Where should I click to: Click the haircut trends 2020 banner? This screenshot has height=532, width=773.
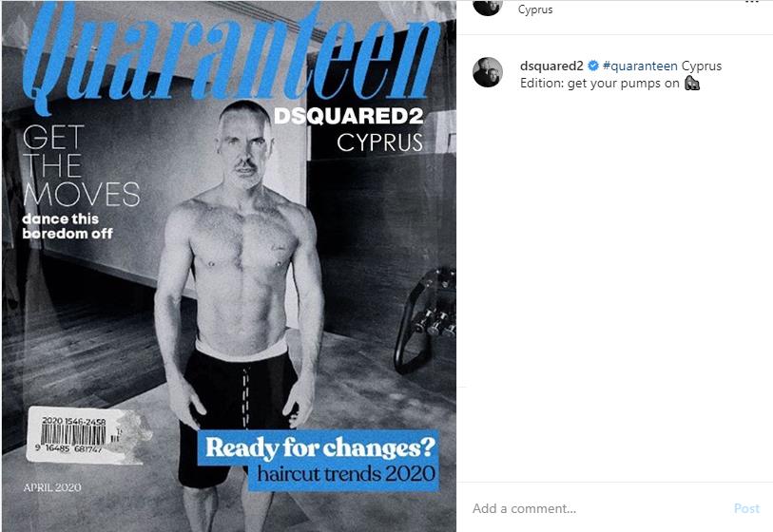coord(345,475)
